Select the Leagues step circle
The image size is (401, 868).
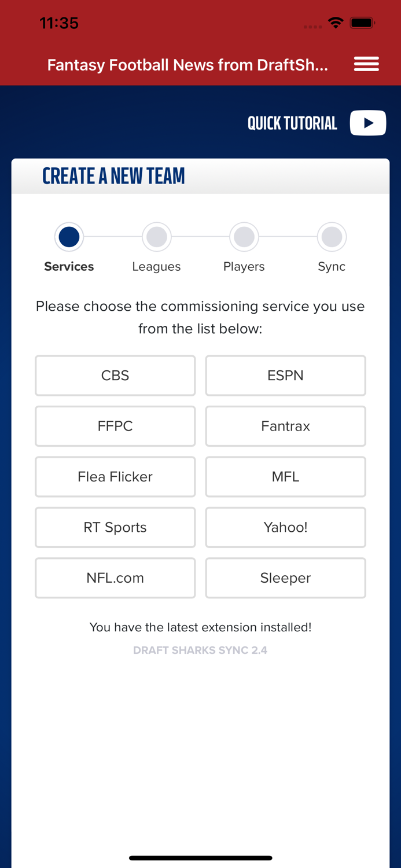(156, 237)
